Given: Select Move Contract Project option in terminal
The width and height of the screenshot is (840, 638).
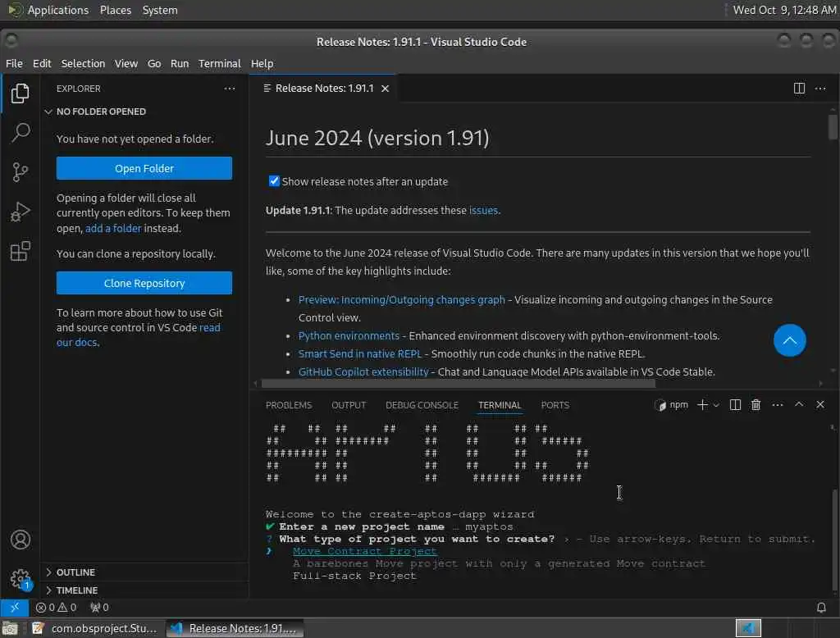Looking at the screenshot, I should pyautogui.click(x=364, y=551).
